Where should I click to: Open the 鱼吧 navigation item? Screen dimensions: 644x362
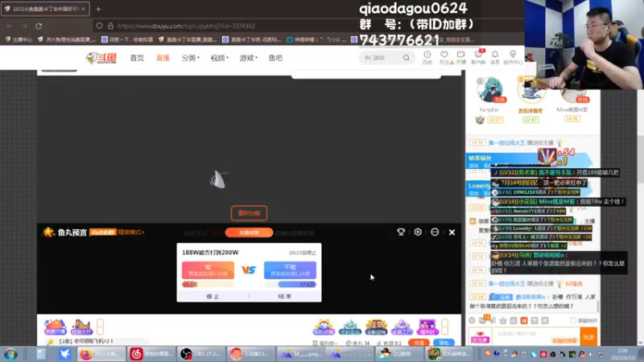coord(275,58)
